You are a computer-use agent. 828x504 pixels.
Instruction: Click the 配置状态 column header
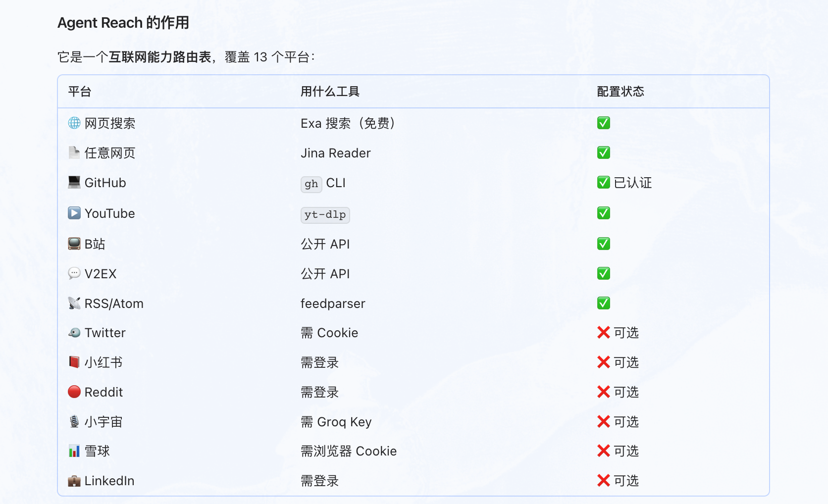click(x=621, y=92)
